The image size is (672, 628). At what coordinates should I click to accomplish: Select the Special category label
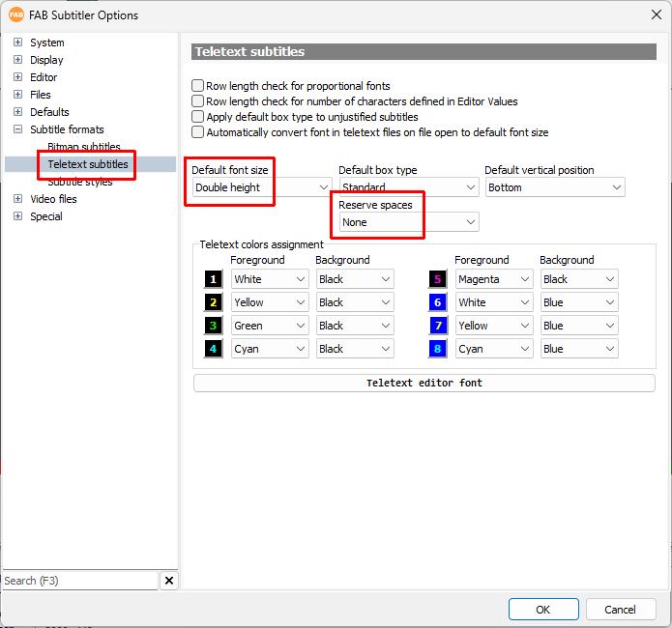(45, 216)
